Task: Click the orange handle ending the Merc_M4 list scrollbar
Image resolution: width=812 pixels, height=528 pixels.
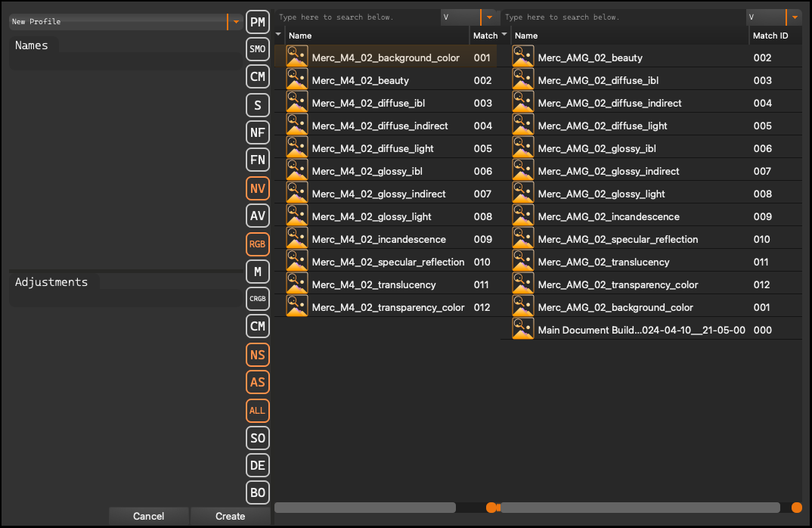Action: click(x=491, y=508)
